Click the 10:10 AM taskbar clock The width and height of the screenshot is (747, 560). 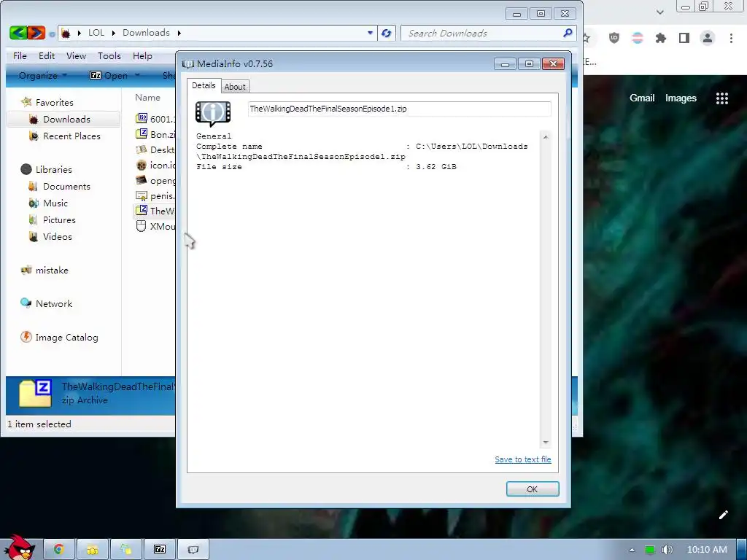[707, 550]
